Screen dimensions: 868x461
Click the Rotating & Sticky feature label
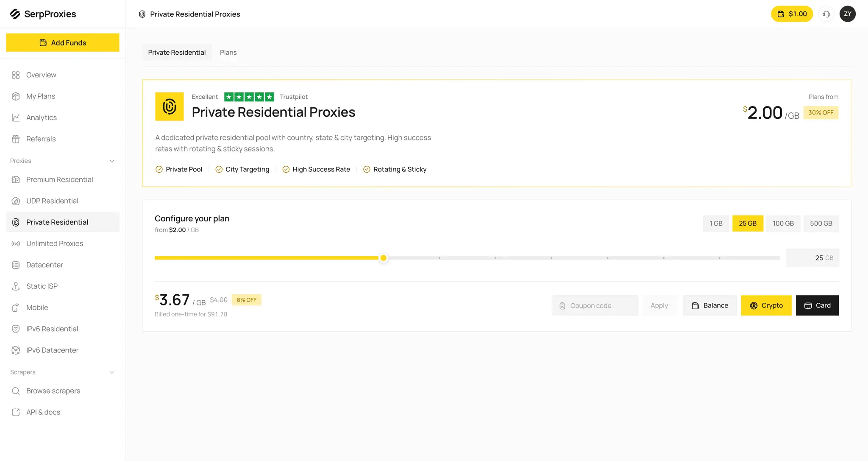(x=400, y=169)
